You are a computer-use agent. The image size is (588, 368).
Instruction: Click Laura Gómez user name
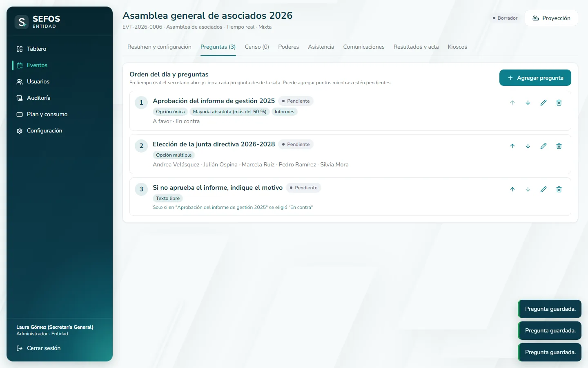click(x=55, y=327)
